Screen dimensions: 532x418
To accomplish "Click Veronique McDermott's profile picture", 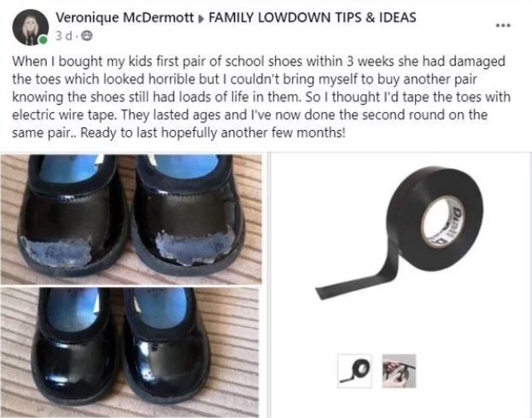I will pos(30,27).
